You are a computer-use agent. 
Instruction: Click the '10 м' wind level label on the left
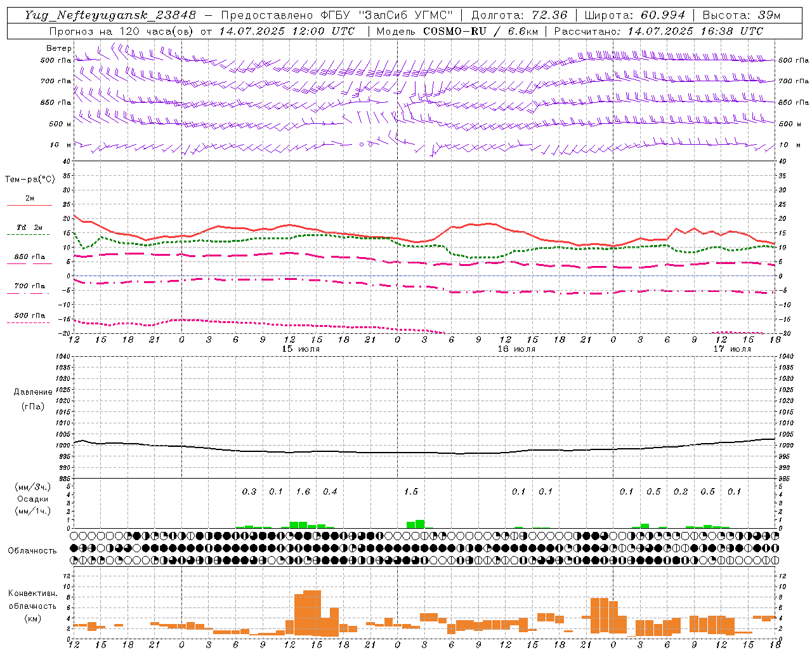(x=60, y=145)
